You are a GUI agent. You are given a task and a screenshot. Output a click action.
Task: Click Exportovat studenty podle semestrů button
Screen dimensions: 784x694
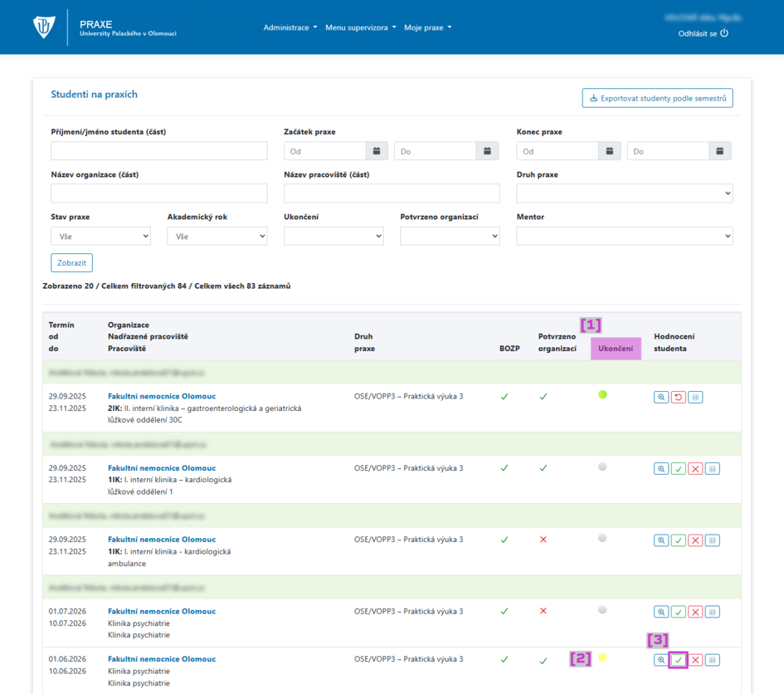click(x=658, y=98)
